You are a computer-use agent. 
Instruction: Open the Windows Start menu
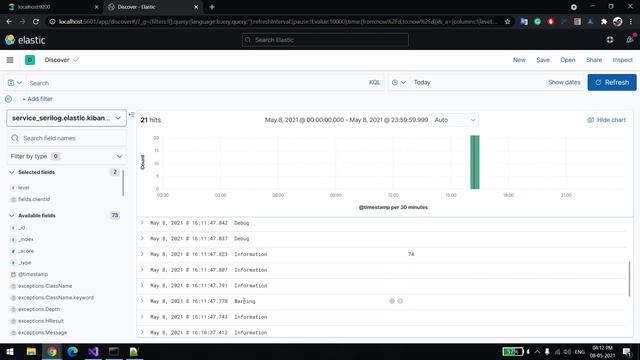10,351
